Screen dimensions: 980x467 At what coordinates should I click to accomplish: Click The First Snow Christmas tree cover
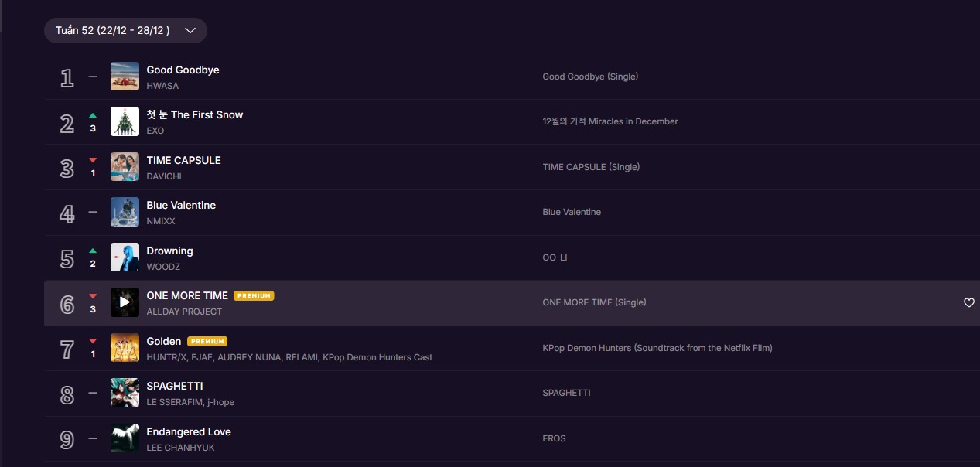coord(125,121)
